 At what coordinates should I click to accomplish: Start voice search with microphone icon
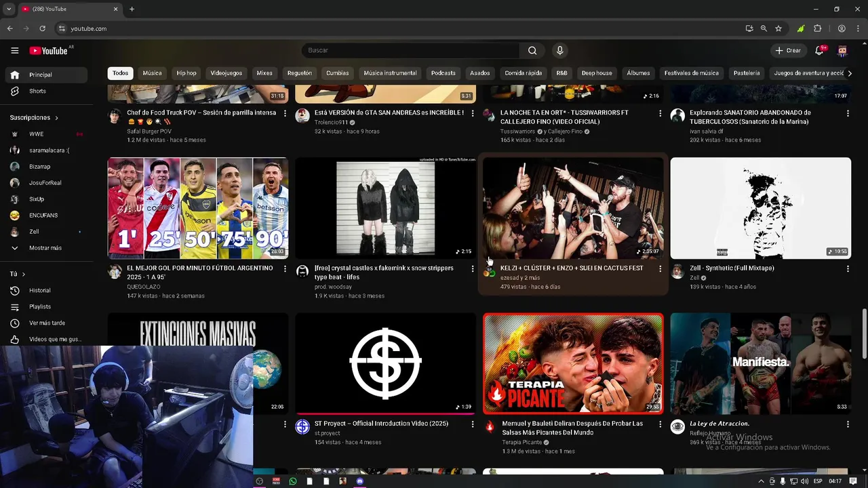pos(559,51)
